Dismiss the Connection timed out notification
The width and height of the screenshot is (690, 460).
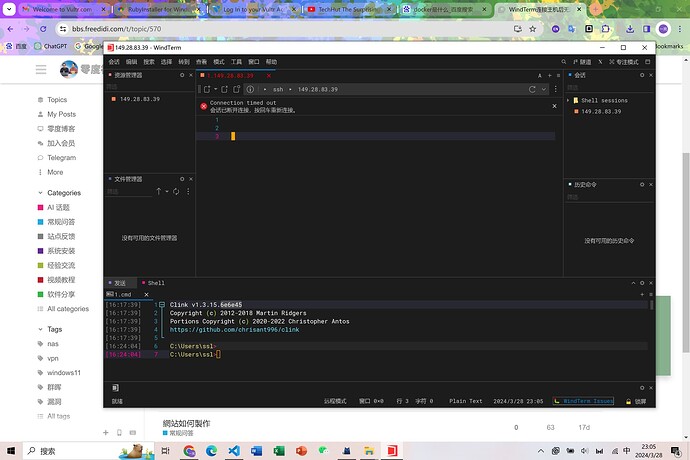[554, 106]
